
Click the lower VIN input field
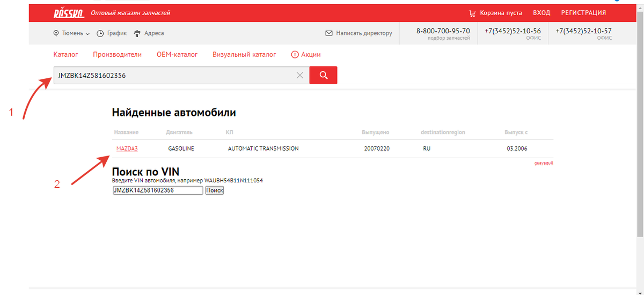158,190
